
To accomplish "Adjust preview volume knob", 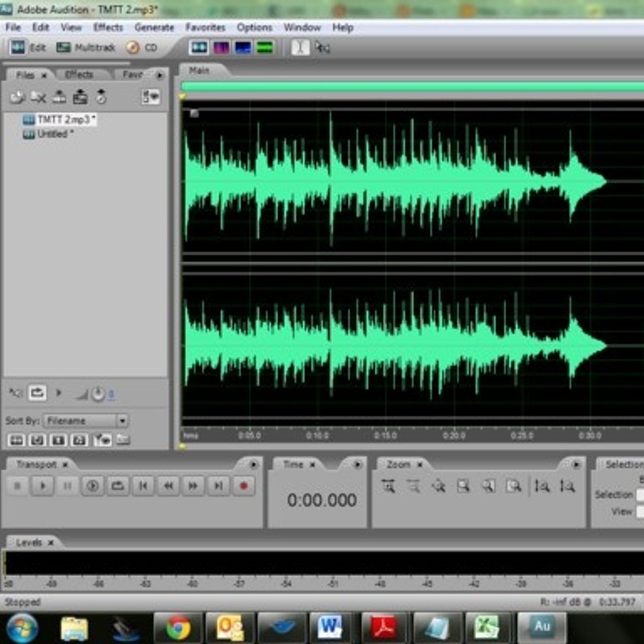I will point(98,394).
